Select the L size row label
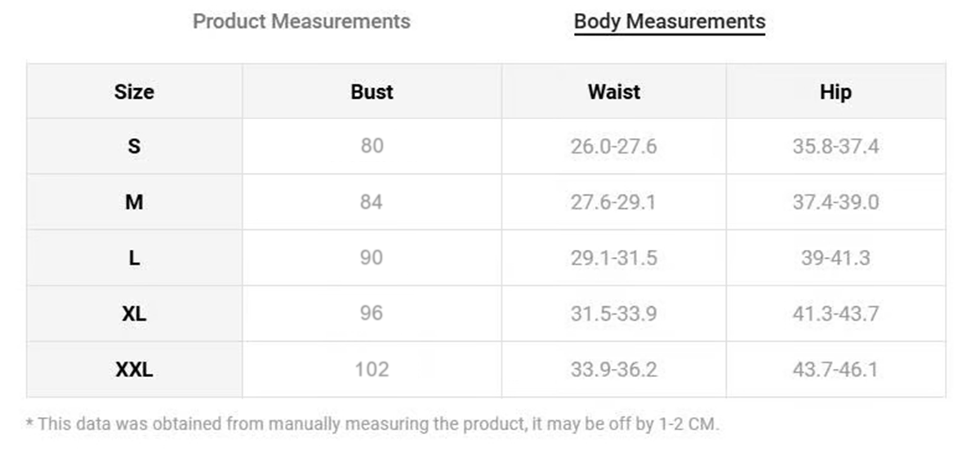 point(134,258)
